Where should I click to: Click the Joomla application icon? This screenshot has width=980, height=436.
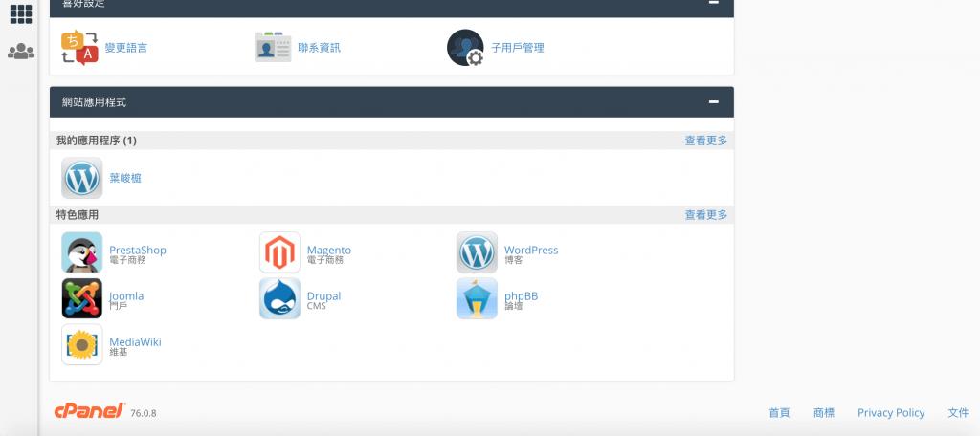coord(82,298)
